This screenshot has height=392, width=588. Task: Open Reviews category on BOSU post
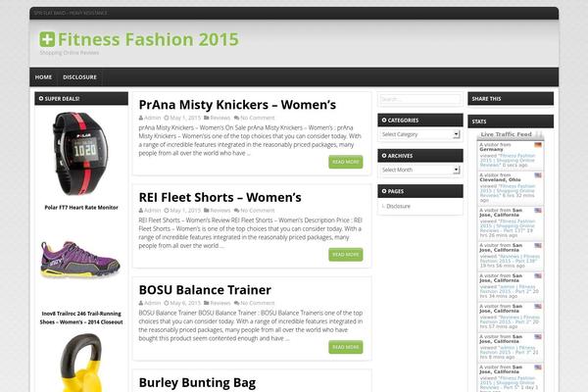tap(220, 303)
